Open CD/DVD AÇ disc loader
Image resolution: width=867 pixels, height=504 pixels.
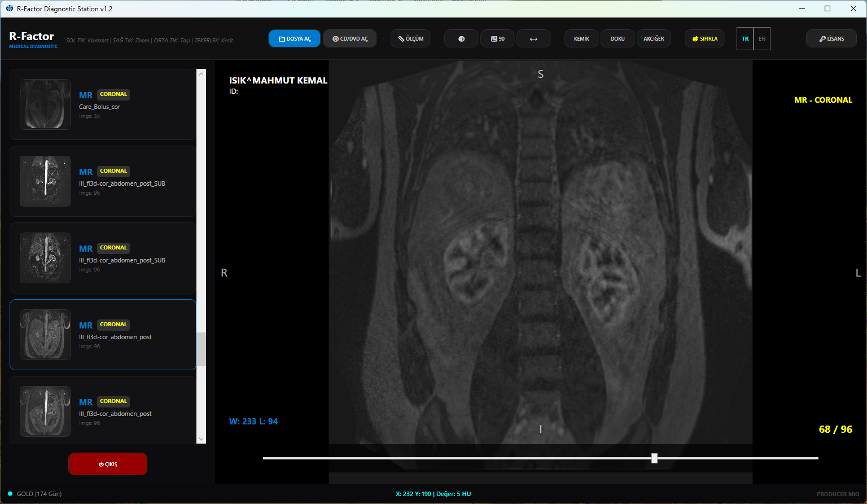tap(350, 39)
